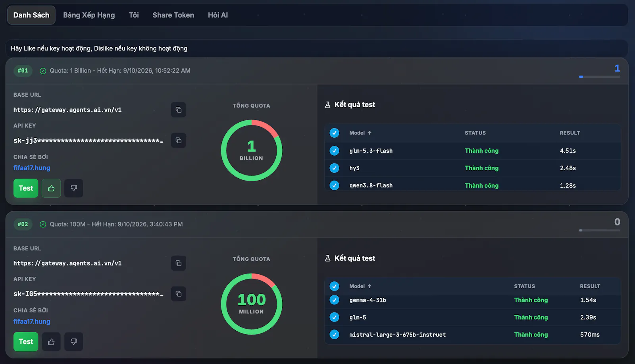Click the 4.51s result for glm-5.3-flash
635x364 pixels.
click(568, 151)
